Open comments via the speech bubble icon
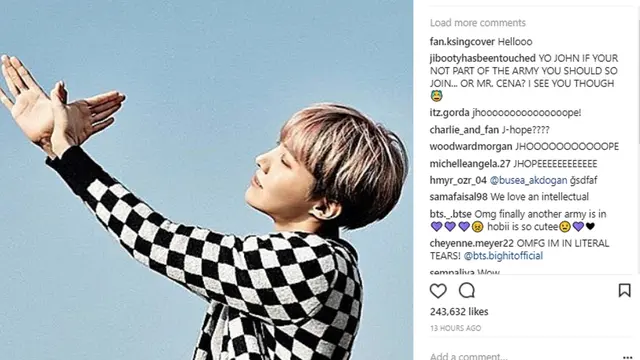The image size is (640, 360). click(467, 291)
